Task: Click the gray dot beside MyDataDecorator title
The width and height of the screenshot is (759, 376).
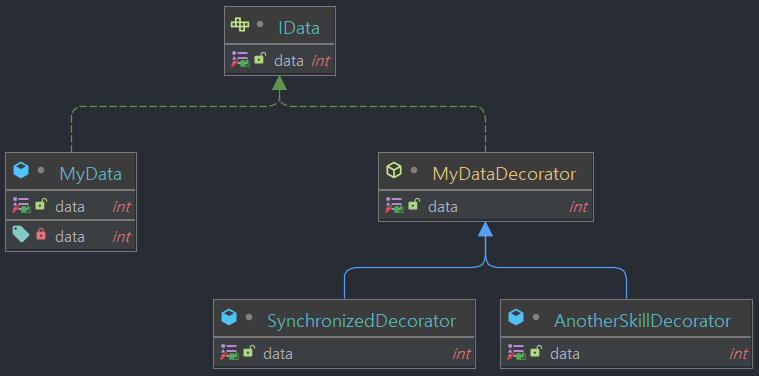Action: pos(414,170)
